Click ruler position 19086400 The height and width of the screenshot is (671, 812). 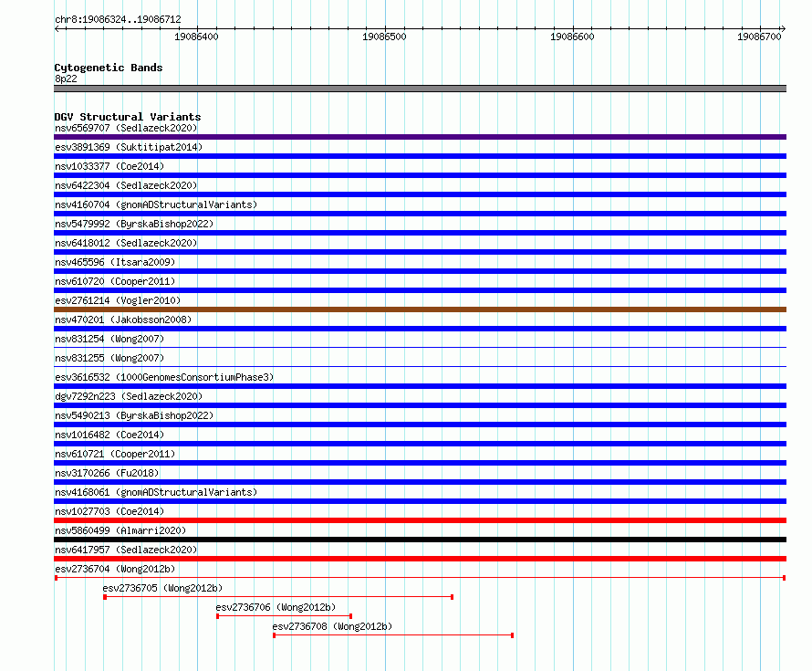click(x=196, y=37)
